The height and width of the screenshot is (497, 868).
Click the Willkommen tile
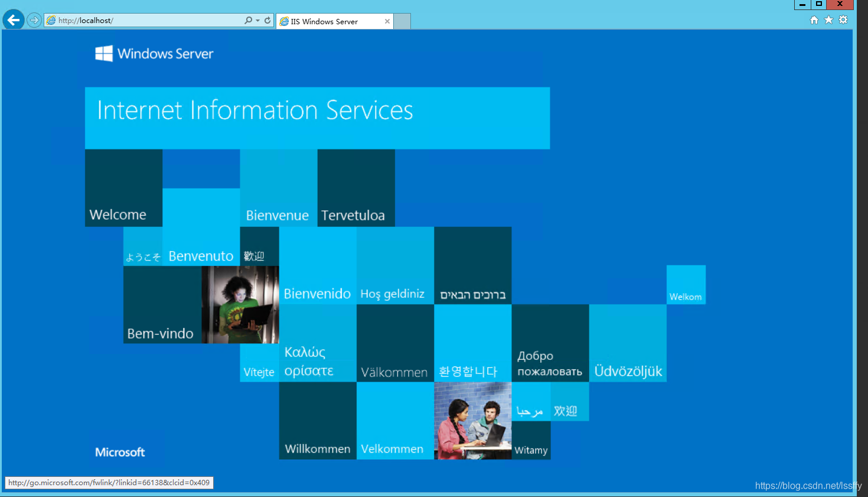point(318,421)
